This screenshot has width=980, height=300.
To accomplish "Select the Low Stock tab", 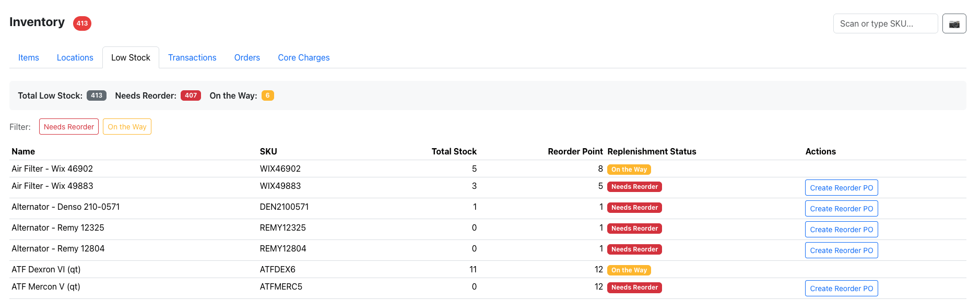I will coord(131,57).
